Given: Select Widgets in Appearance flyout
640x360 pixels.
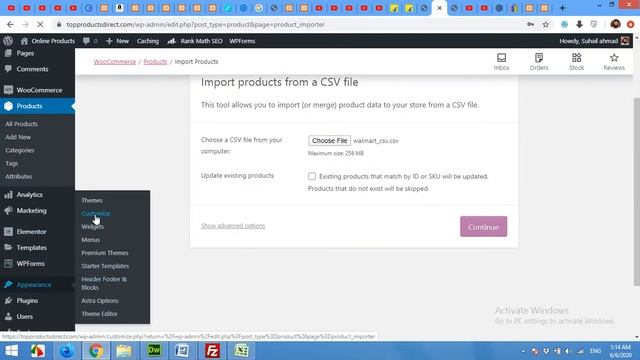Looking at the screenshot, I should click(93, 227).
